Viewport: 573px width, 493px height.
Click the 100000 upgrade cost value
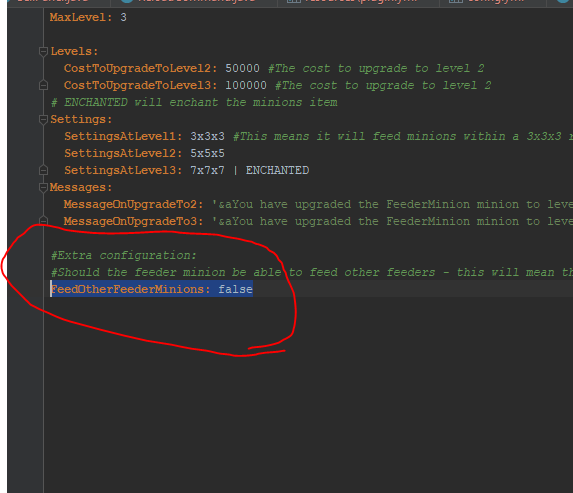pyautogui.click(x=246, y=86)
